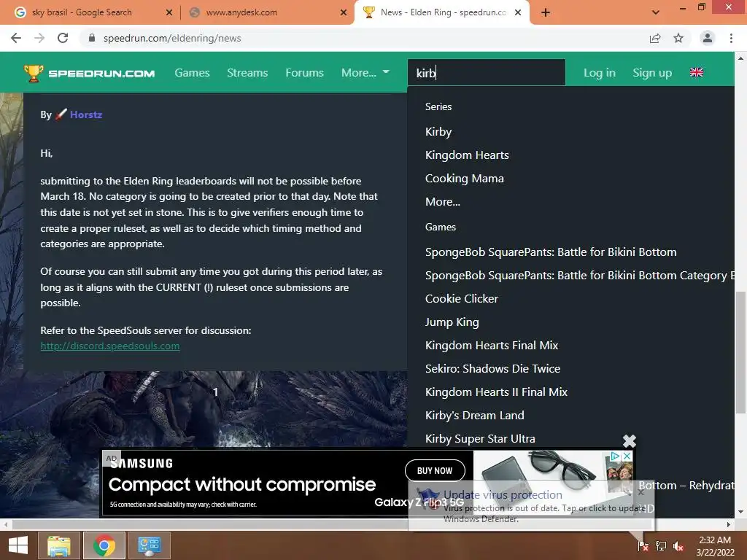This screenshot has width=747, height=560.
Task: Click AdChoices icon on ad
Action: pos(615,456)
